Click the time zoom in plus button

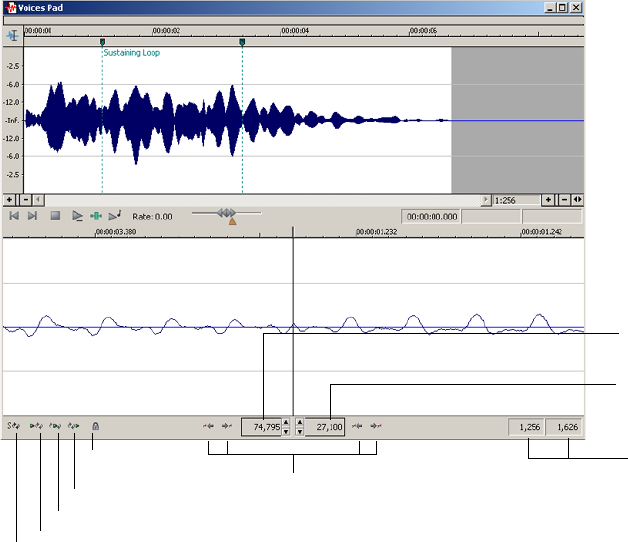548,199
